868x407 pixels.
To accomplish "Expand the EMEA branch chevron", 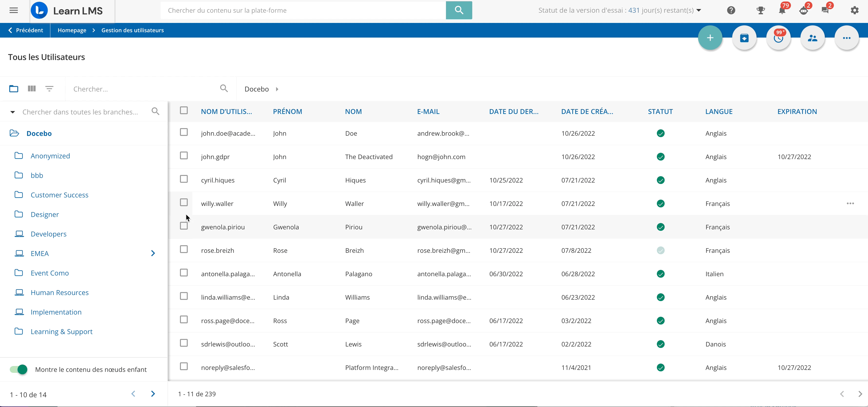I will pyautogui.click(x=153, y=253).
